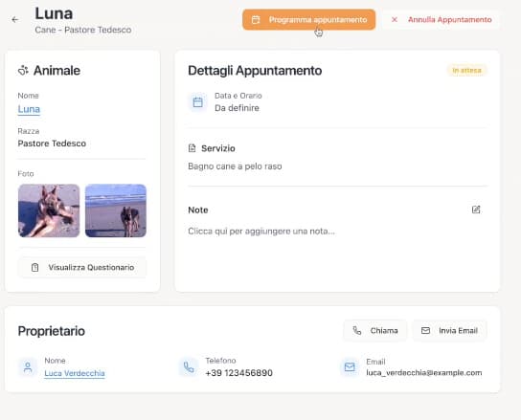Click the 'Cane - Pastore Tedesco' subtitle
521x420 pixels.
point(83,30)
